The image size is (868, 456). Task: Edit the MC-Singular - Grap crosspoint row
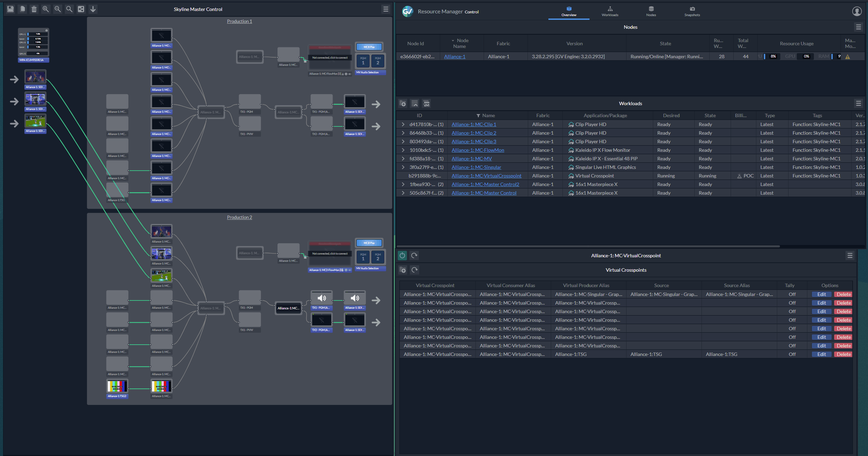coord(821,294)
